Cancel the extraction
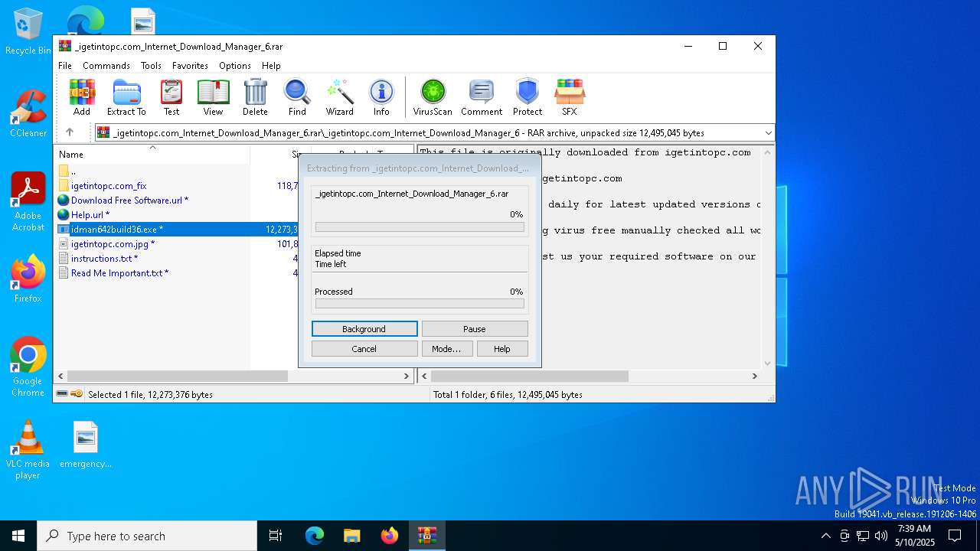This screenshot has width=980, height=551. coord(364,349)
